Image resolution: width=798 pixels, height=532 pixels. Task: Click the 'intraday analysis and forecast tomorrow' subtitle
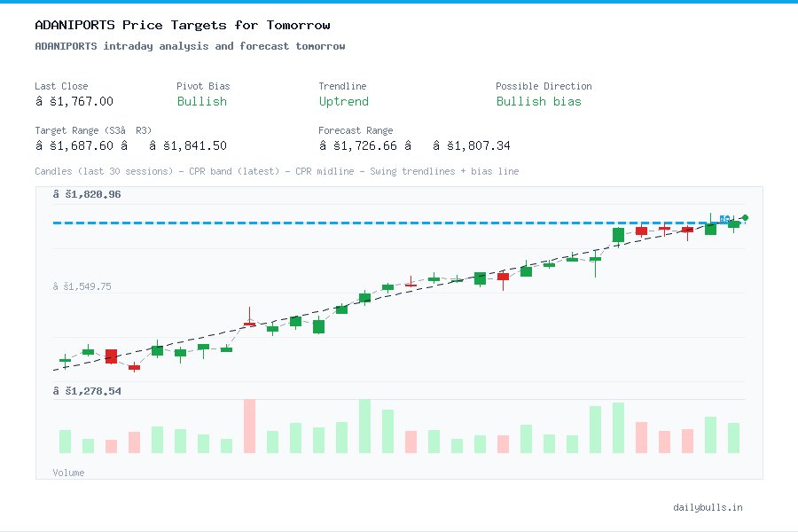tap(224, 46)
